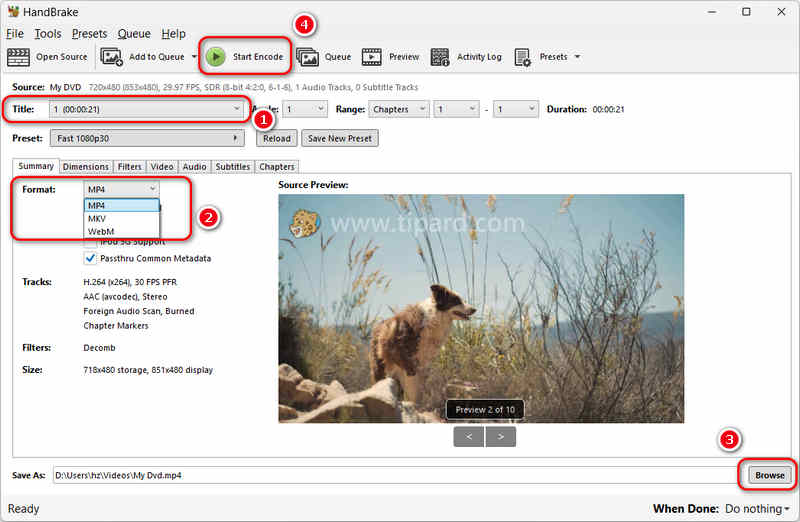Viewport: 800px width, 522px height.
Task: Switch to the Dimensions tab
Action: coord(86,166)
